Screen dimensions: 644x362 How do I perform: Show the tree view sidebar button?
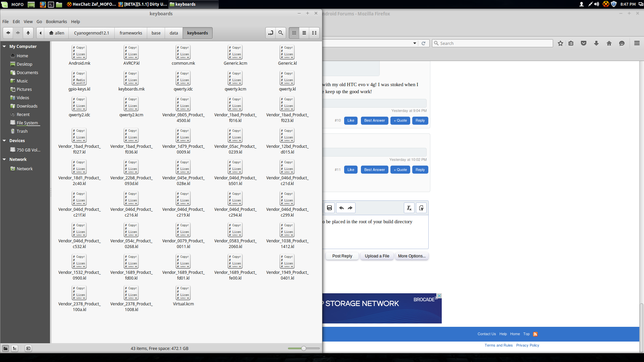tap(15, 349)
